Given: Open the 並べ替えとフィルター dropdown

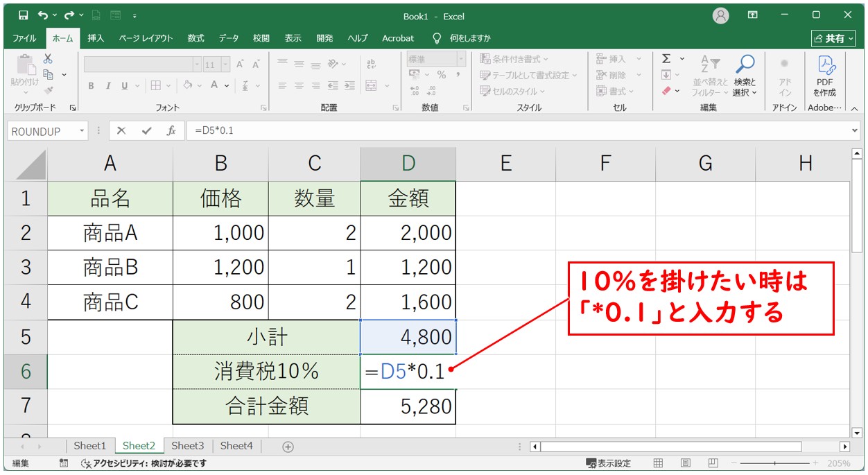Looking at the screenshot, I should [710, 75].
